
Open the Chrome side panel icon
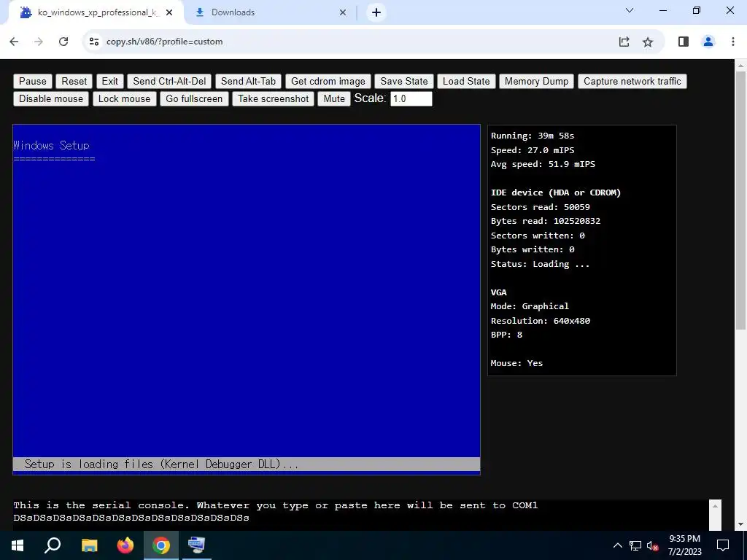(x=683, y=42)
